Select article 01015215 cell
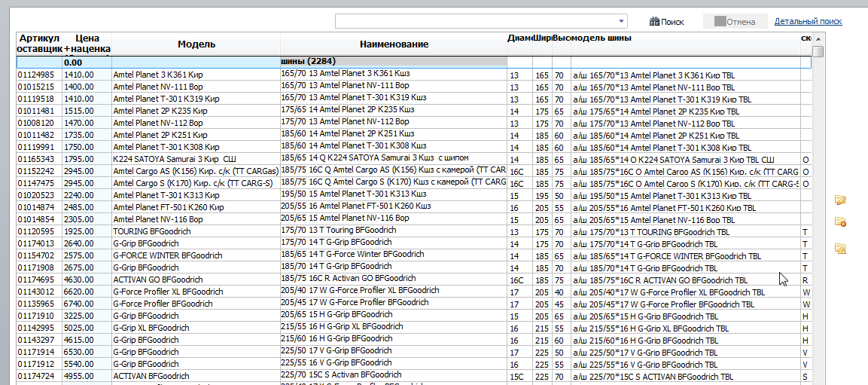868x385 pixels. click(x=38, y=87)
